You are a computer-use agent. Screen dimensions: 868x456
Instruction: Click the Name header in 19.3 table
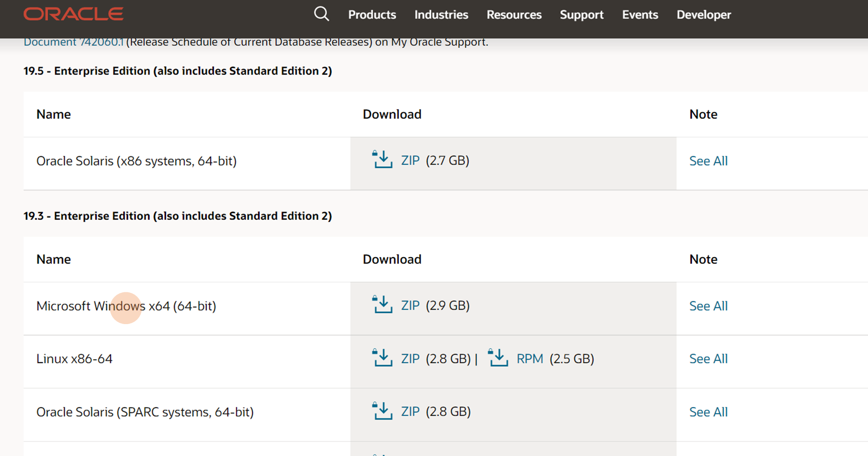[x=53, y=259]
